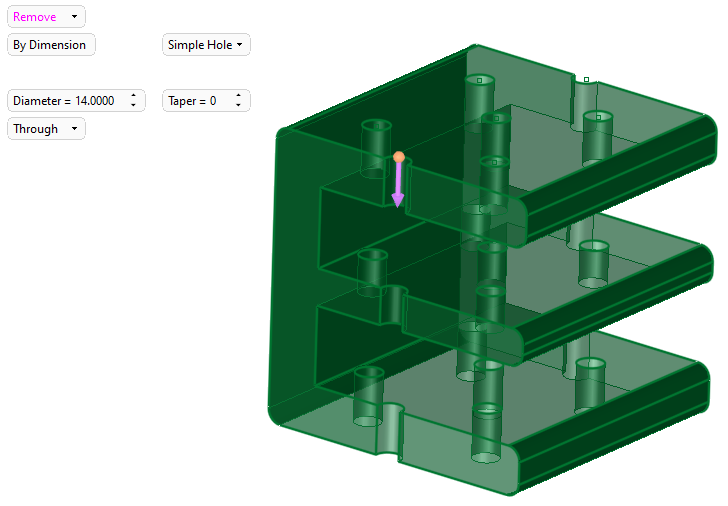Open the Remove operation dropdown
728x506 pixels.
[46, 17]
